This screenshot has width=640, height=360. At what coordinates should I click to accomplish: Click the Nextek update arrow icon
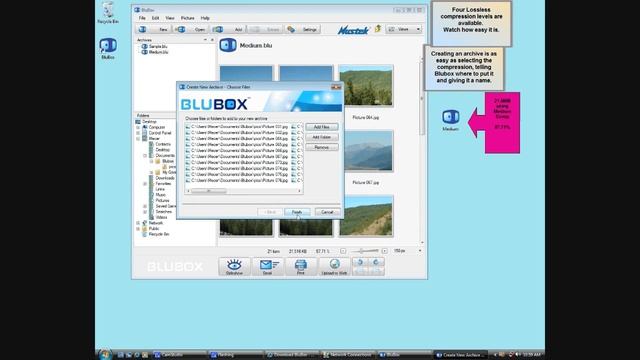(x=378, y=29)
